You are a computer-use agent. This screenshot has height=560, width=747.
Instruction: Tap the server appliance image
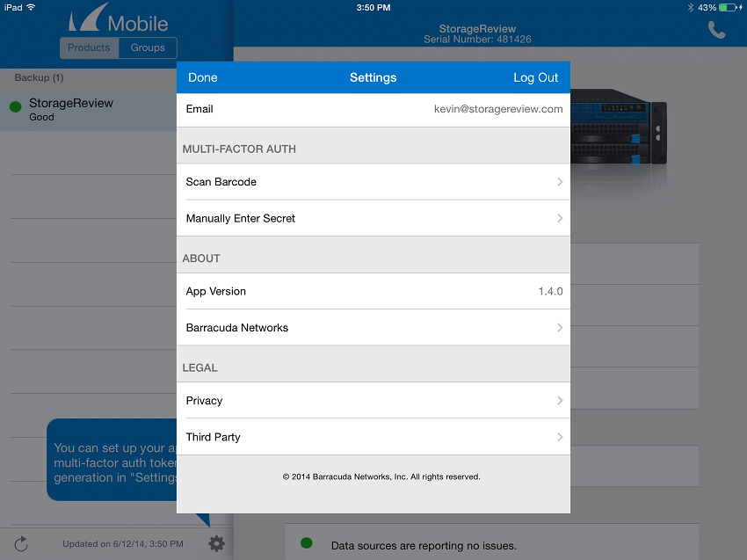(x=619, y=127)
